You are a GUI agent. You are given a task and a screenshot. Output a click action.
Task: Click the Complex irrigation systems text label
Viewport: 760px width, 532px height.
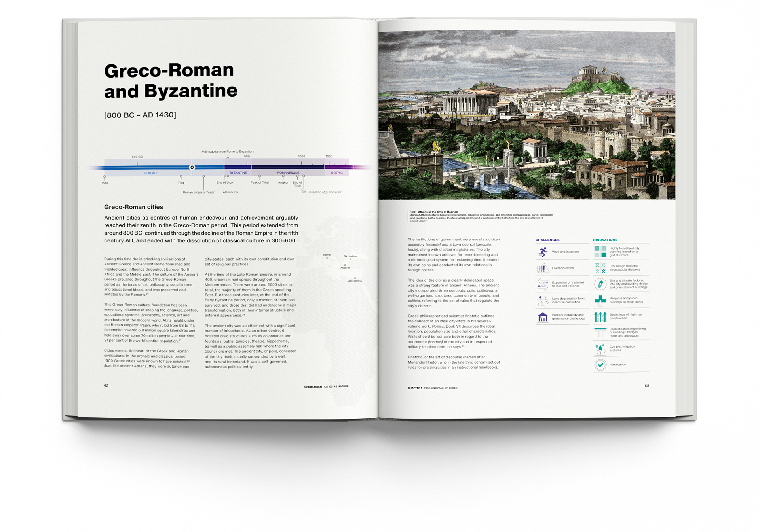click(x=622, y=348)
